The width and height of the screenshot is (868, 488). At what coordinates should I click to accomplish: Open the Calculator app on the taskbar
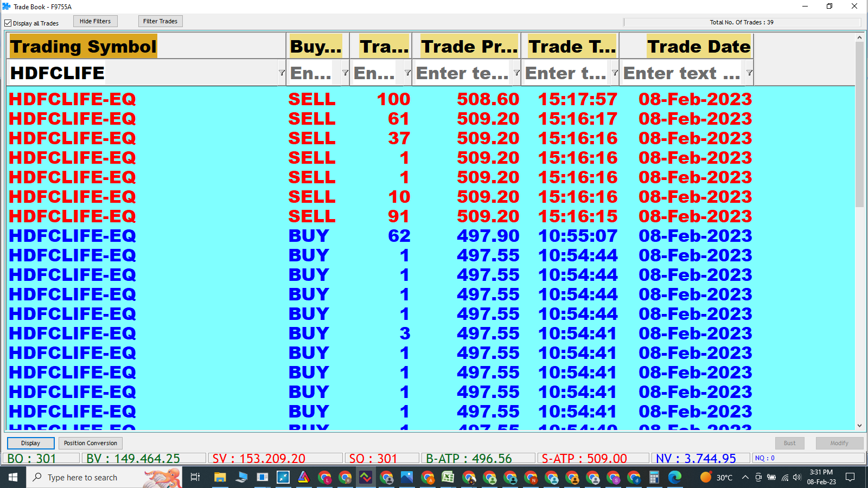(x=654, y=477)
